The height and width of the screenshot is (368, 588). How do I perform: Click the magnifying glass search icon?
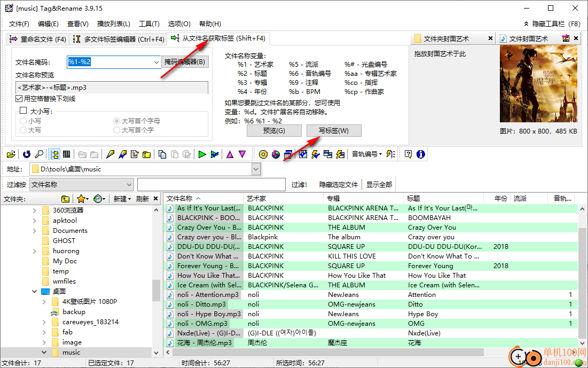pos(38,154)
